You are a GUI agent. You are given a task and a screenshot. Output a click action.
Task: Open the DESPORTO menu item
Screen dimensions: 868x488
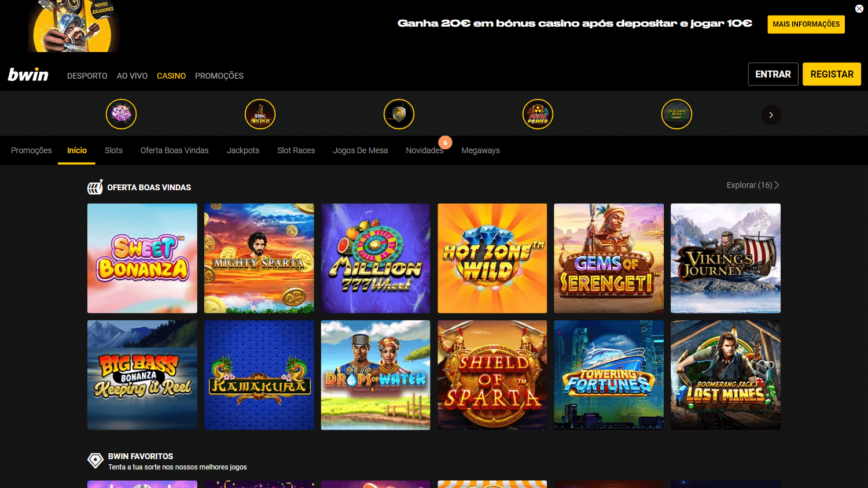87,76
